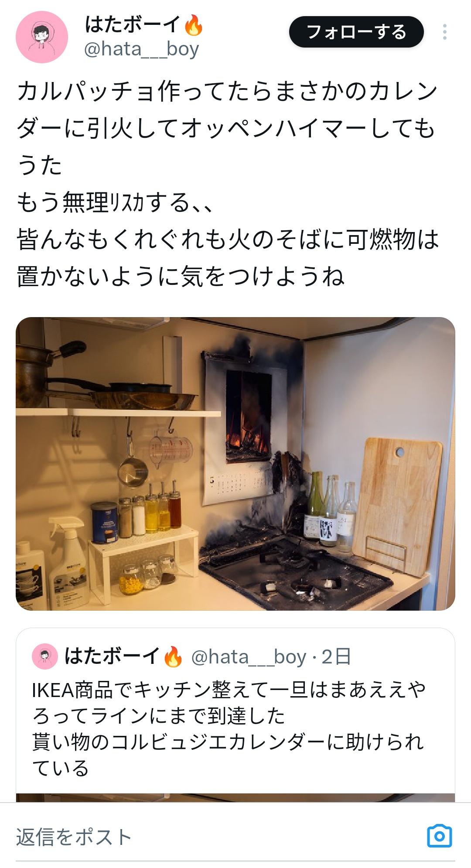
Task: Open はたボーイ's pink profile avatar
Action: [x=42, y=37]
